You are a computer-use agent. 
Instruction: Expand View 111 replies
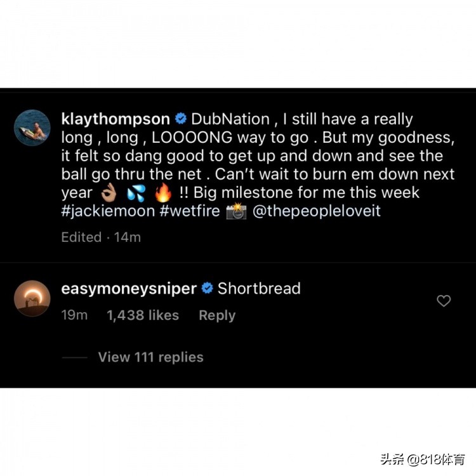coord(150,357)
